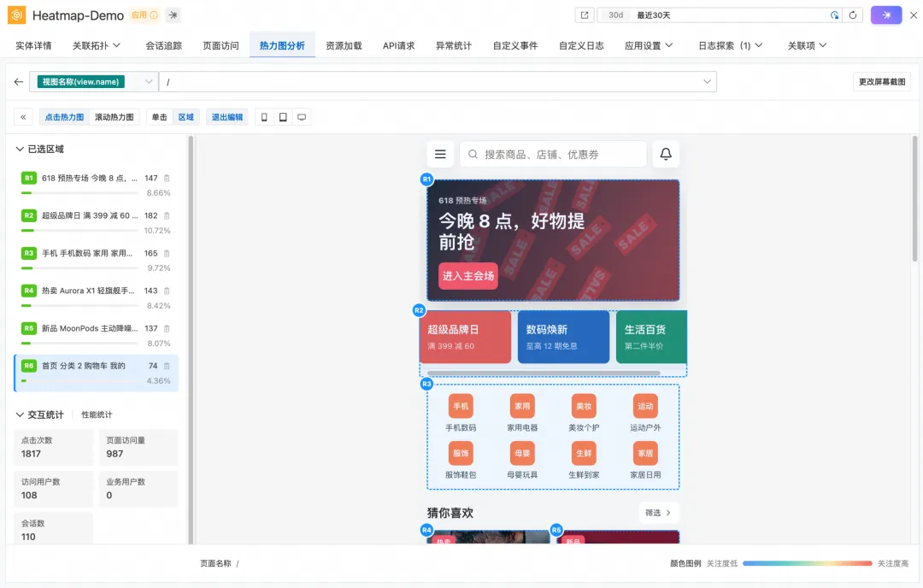The height and width of the screenshot is (588, 923).
Task: Click the Heatmap-Demo app logo icon
Action: pyautogui.click(x=16, y=15)
